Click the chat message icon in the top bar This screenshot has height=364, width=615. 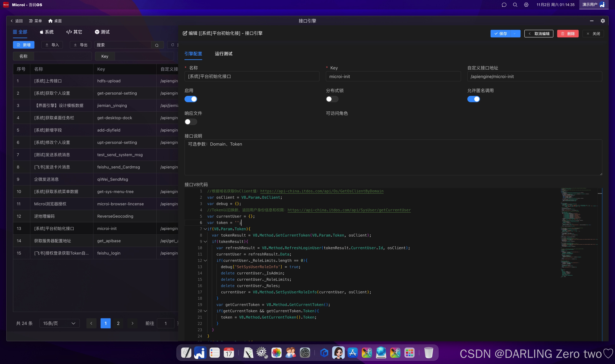point(504,5)
